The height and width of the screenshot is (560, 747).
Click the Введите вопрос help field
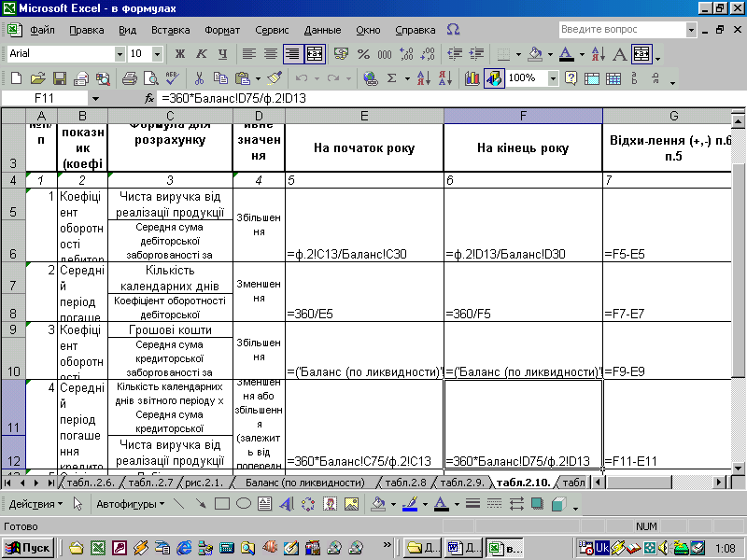pos(622,30)
